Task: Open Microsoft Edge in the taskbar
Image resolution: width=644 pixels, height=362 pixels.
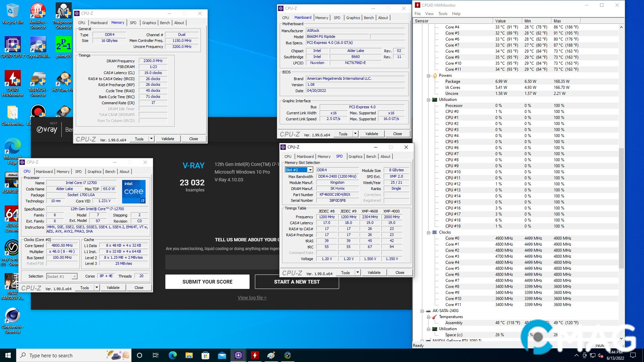Action: [173, 355]
